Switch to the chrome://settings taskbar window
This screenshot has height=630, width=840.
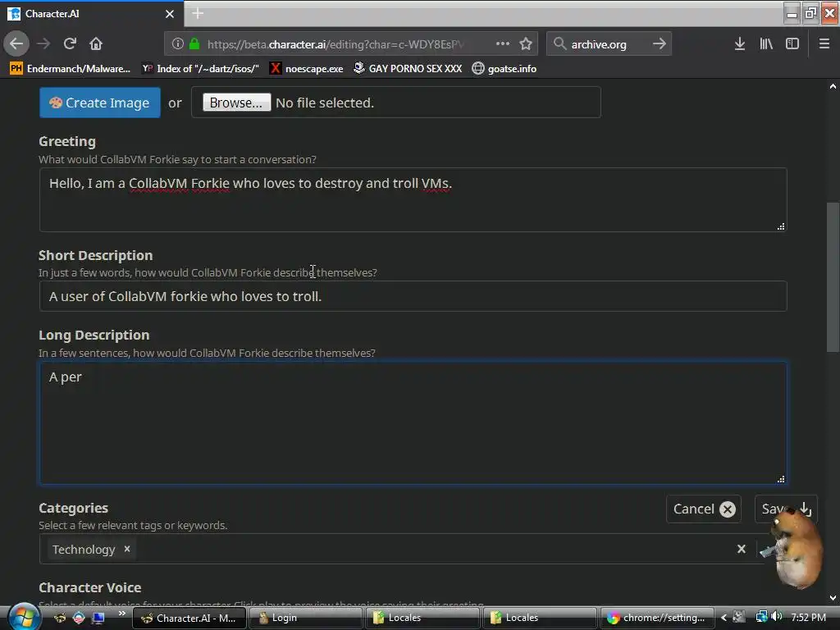[657, 618]
